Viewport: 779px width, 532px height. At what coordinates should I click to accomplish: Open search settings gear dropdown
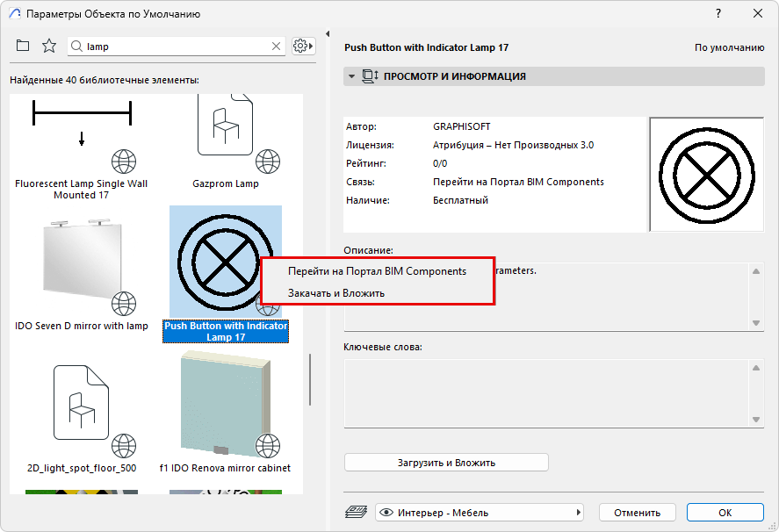(x=303, y=47)
